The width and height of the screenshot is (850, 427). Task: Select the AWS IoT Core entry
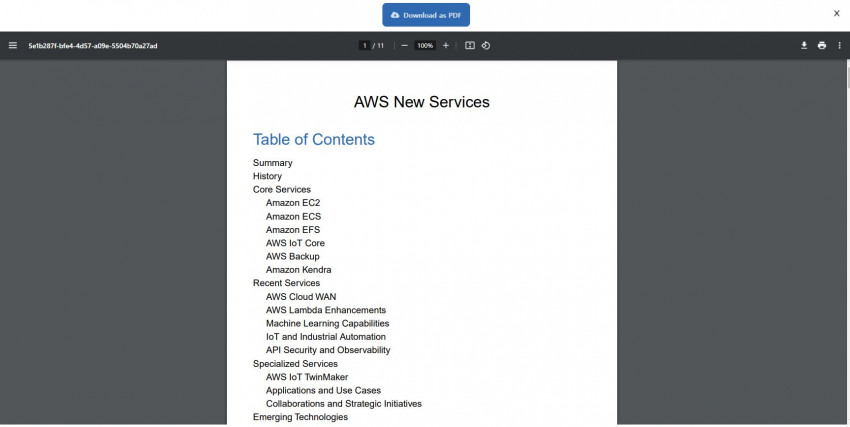295,243
